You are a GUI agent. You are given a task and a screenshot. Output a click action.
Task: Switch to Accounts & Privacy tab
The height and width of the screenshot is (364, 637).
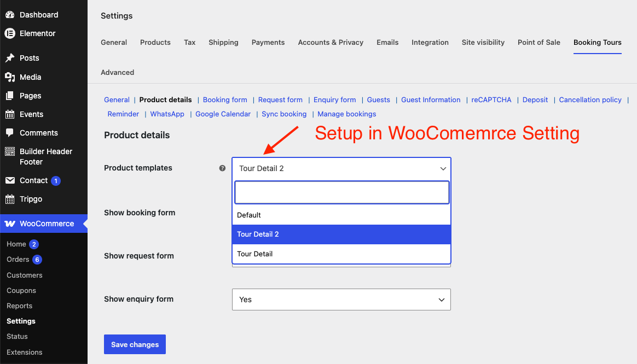click(331, 42)
